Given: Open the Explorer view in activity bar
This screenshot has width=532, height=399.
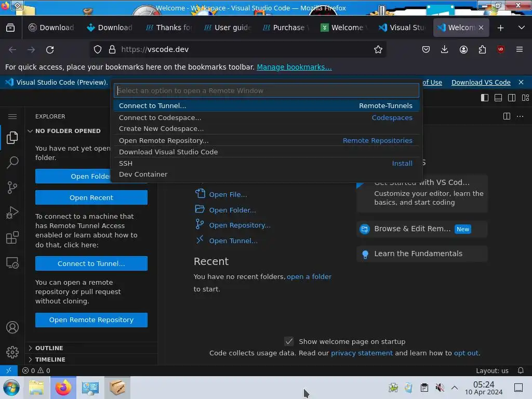Looking at the screenshot, I should (x=12, y=137).
